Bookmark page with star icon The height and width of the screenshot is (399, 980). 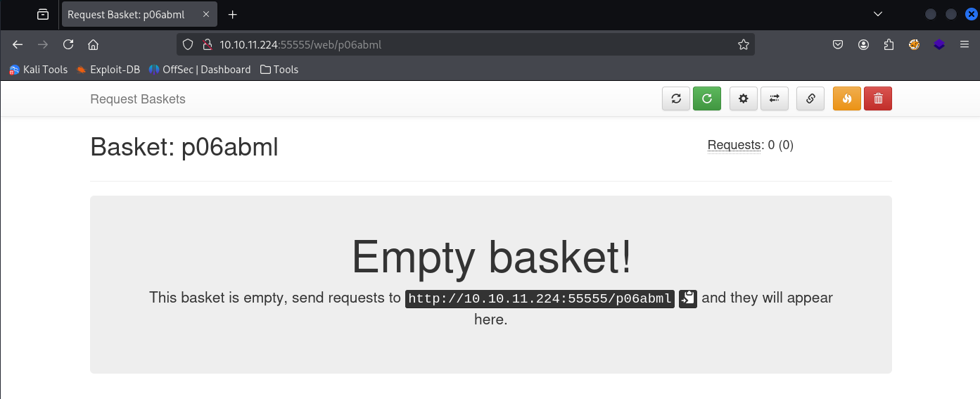tap(744, 44)
